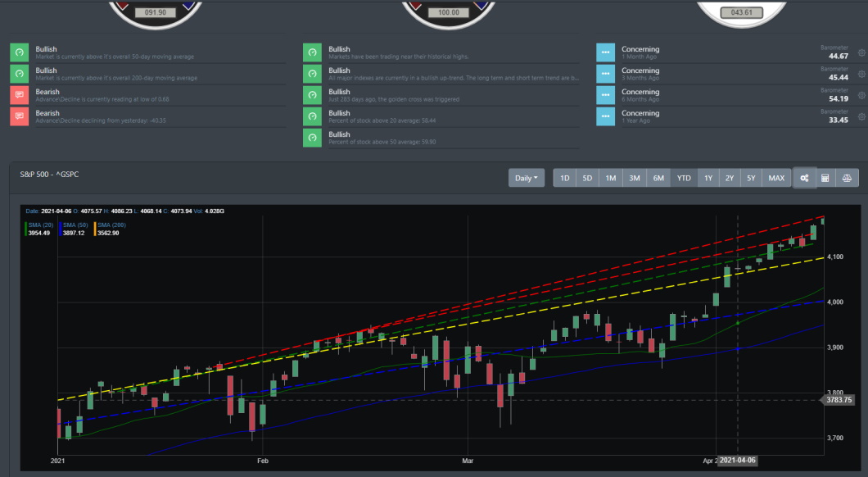Screen dimensions: 868x477
Task: Click the 3M range button
Action: coord(635,178)
